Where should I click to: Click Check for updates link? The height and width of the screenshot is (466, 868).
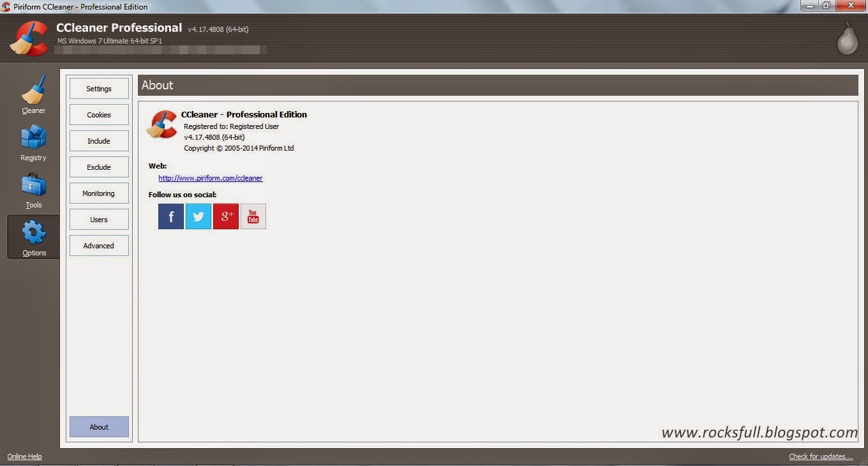click(x=821, y=456)
